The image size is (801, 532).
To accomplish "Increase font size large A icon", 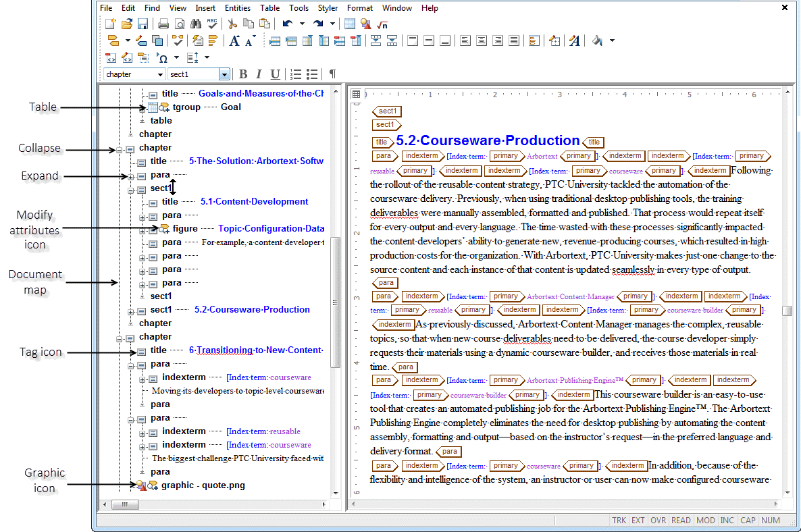I will coord(234,41).
